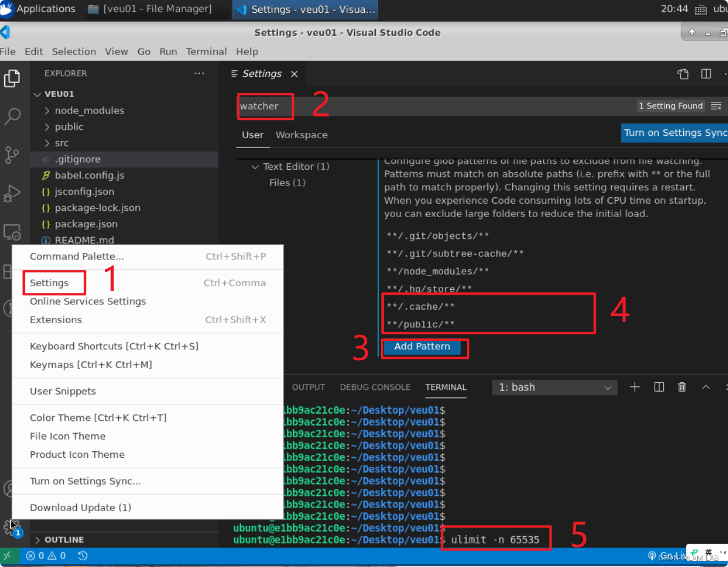The width and height of the screenshot is (728, 567).
Task: Open the '1: bash' terminal dropdown
Action: pyautogui.click(x=553, y=387)
